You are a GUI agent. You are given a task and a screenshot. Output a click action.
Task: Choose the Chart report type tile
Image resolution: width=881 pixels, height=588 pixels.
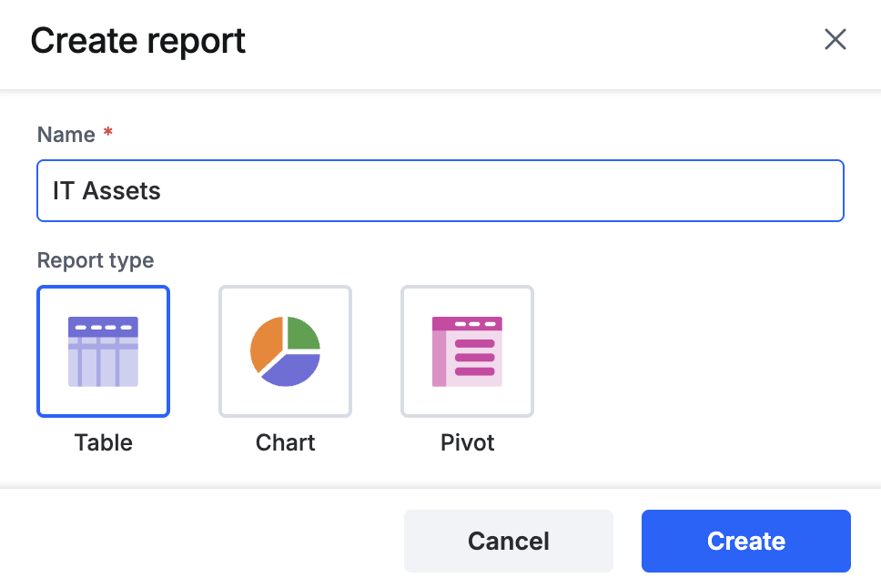[x=286, y=351]
